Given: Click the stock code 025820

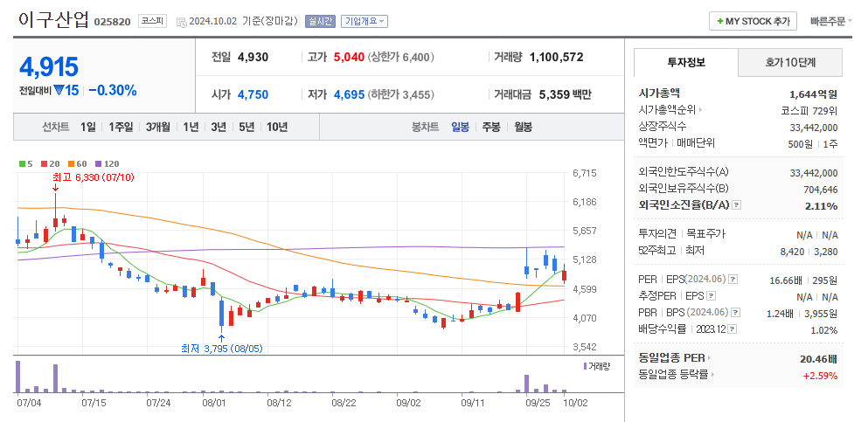Looking at the screenshot, I should pyautogui.click(x=113, y=22).
